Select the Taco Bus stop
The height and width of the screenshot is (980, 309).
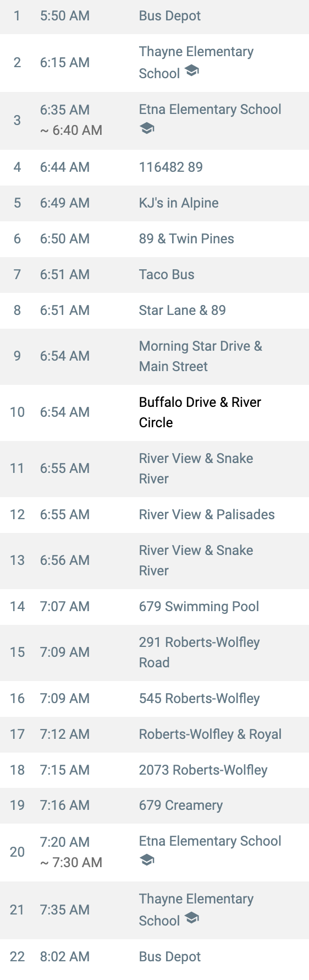point(154,275)
